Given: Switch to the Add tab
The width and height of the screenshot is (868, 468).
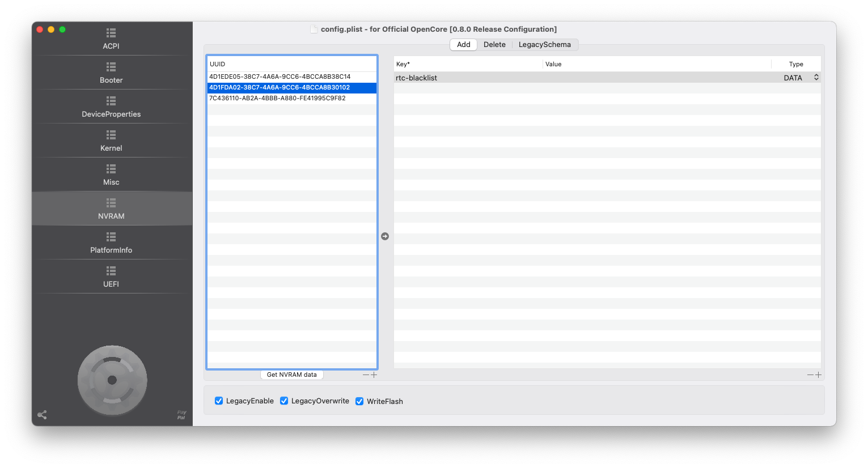Looking at the screenshot, I should [464, 45].
